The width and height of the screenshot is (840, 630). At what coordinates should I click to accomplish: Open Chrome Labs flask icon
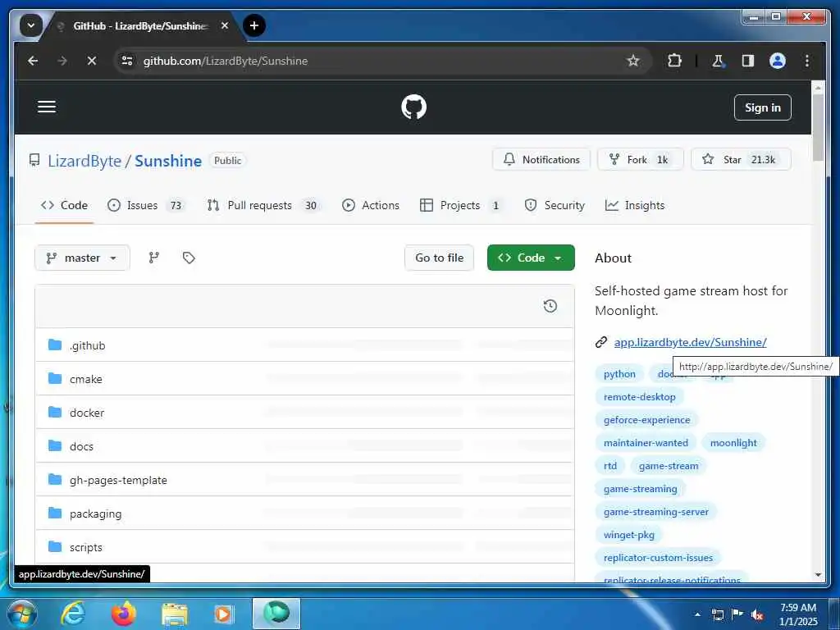point(718,61)
